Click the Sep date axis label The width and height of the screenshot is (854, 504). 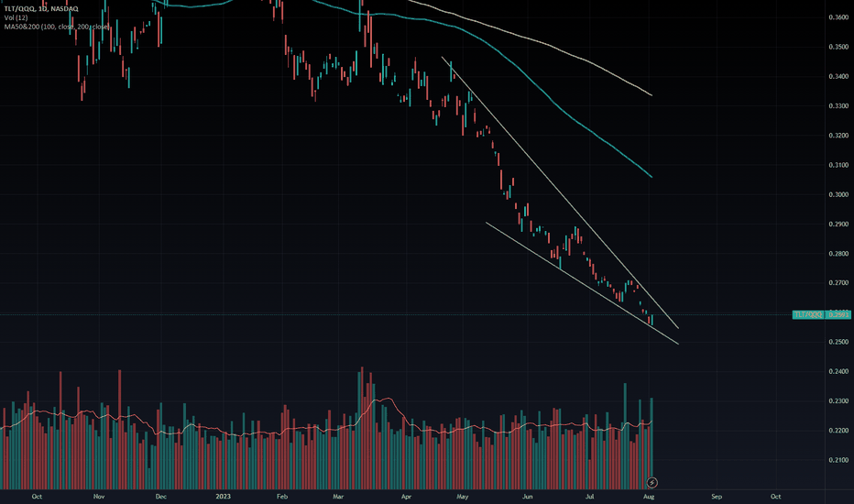click(717, 497)
